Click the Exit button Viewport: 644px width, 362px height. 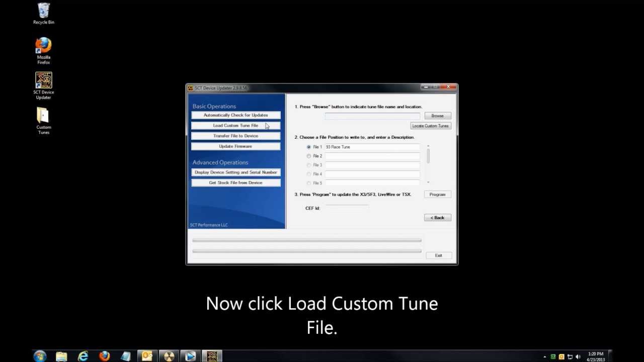tap(438, 255)
